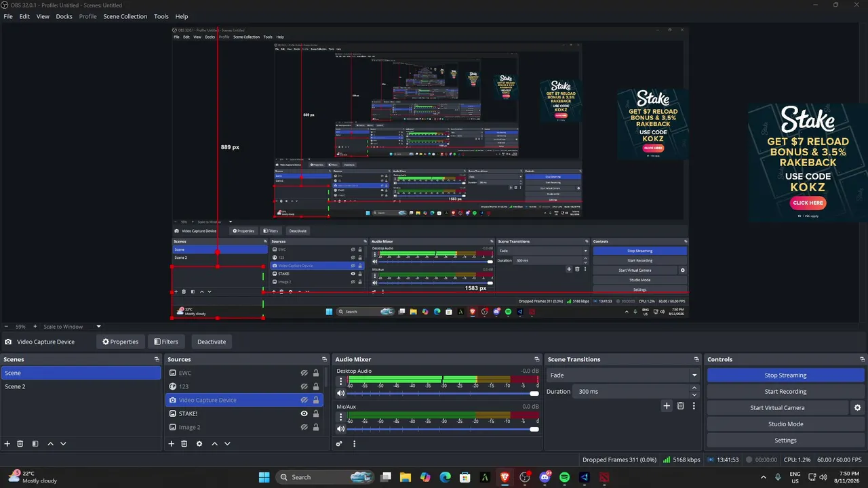Hide the STAKE! source
Viewport: 868px width, 488px height.
[304, 414]
